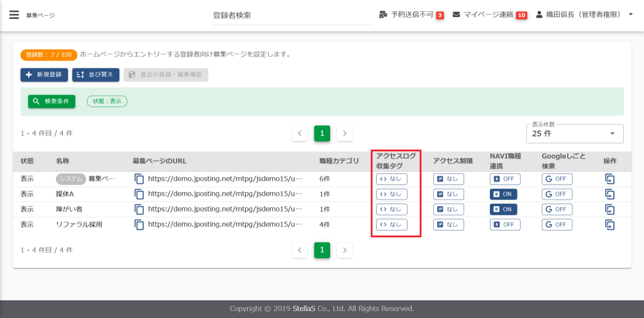This screenshot has height=318, width=644.
Task: Click the 並び替え sort button
Action: tap(96, 75)
